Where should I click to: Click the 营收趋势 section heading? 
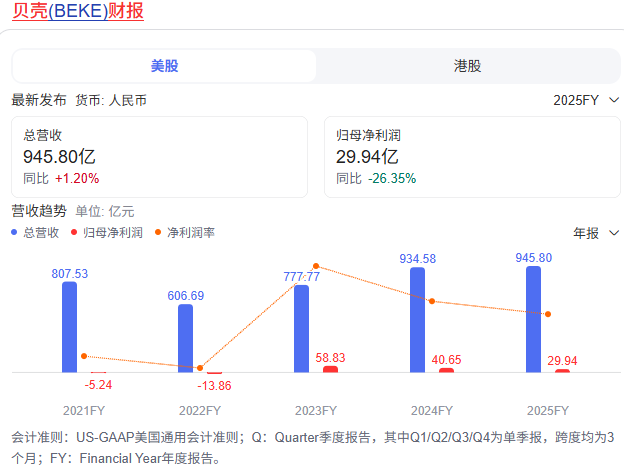pyautogui.click(x=39, y=211)
